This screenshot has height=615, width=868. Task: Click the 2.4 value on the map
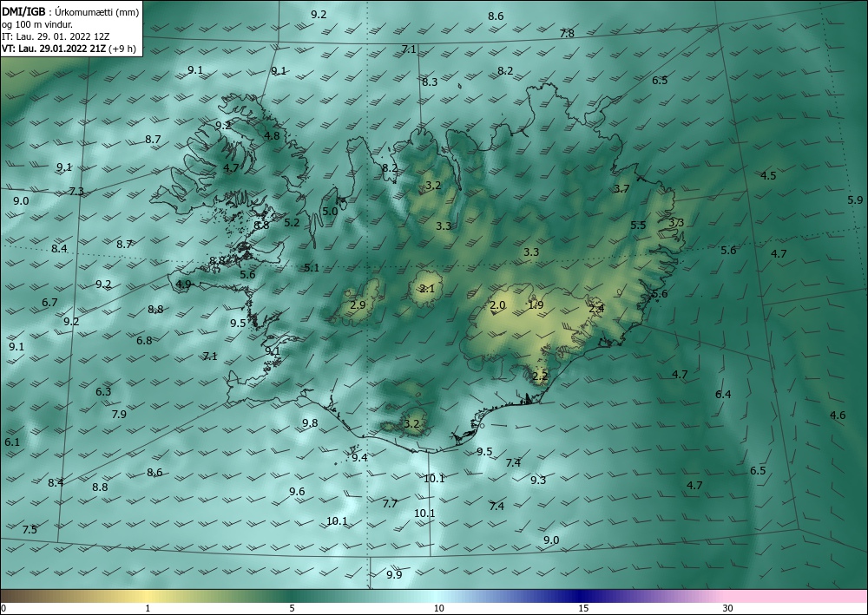[x=596, y=309]
